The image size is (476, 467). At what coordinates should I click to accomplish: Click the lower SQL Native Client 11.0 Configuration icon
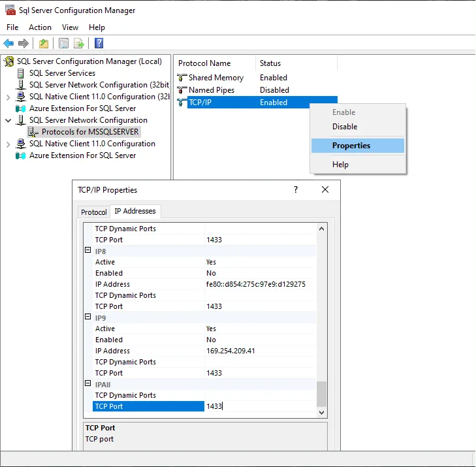tap(21, 144)
